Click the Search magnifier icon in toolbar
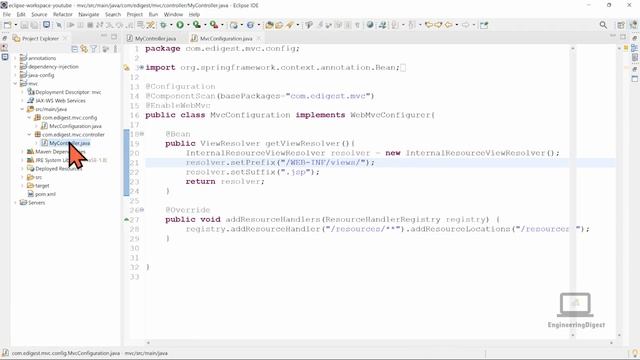 click(603, 25)
